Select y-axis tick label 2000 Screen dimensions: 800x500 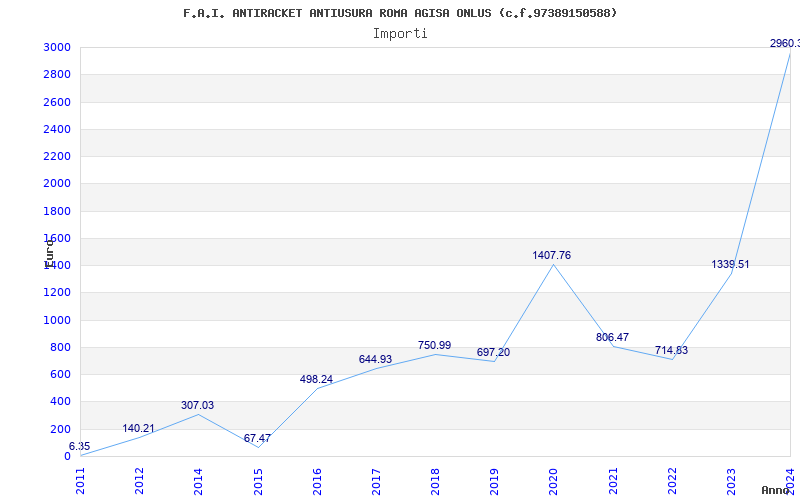pos(57,184)
